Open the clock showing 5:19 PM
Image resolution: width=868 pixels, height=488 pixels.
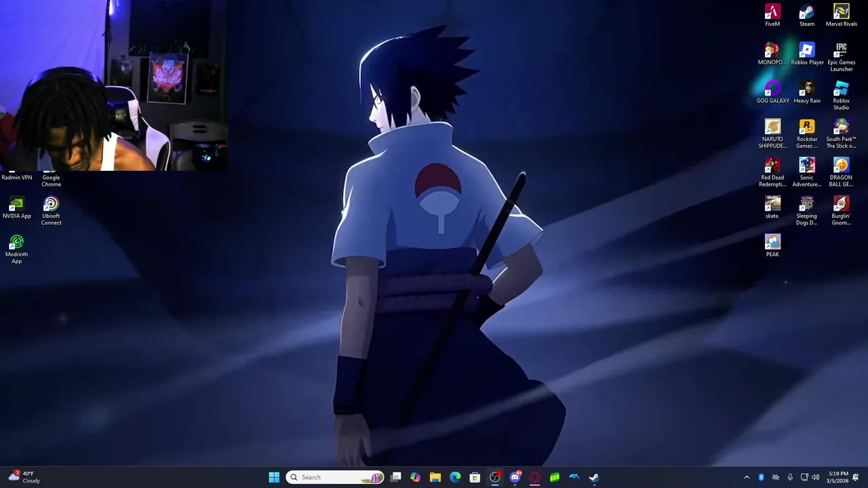click(839, 477)
